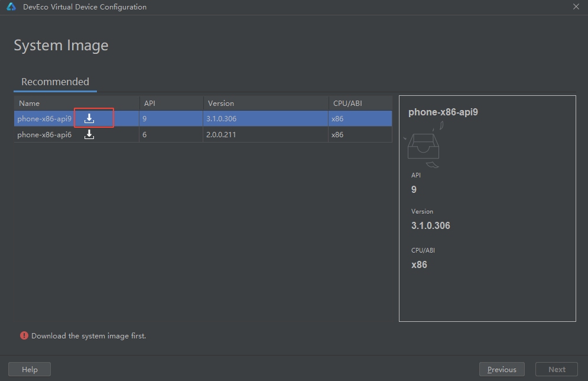Click version 2.0.0.211 table cell
Viewport: 588px width, 381px height.
click(222, 135)
